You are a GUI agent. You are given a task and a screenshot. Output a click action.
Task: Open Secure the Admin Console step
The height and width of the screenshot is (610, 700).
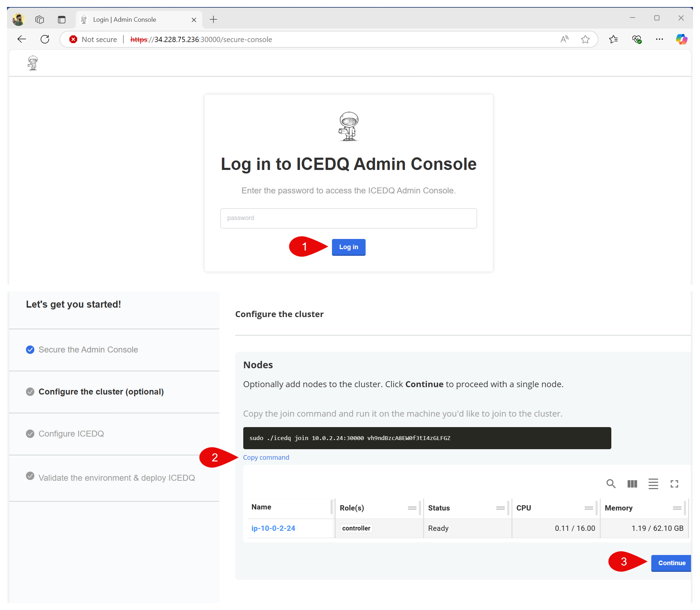88,350
